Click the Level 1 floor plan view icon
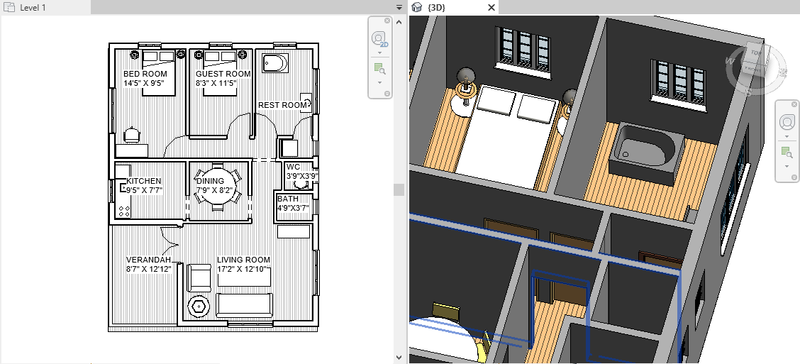 [9, 7]
